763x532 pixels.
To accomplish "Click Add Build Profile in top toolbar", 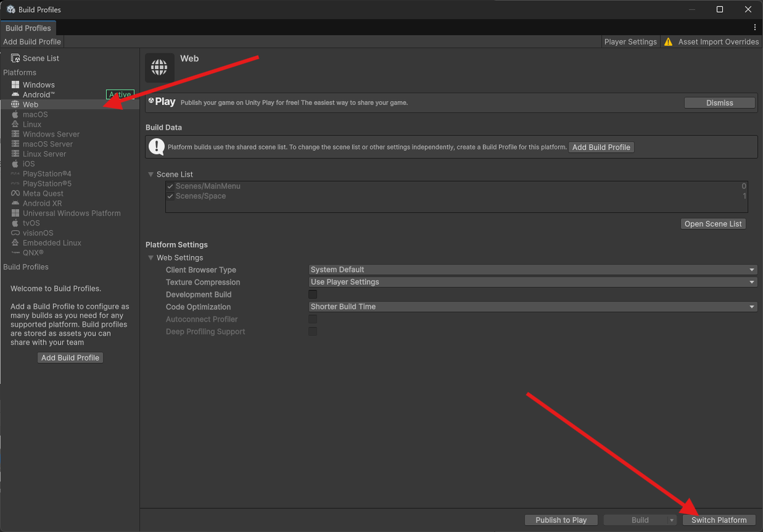I will click(x=32, y=42).
